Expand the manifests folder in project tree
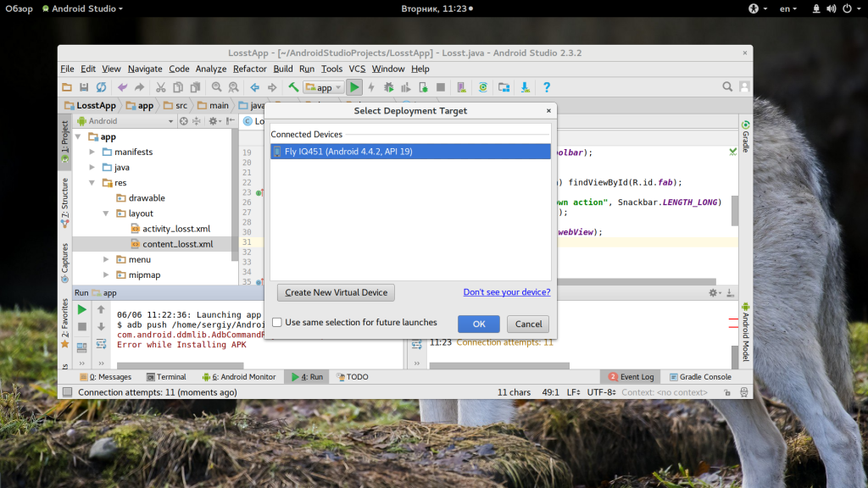868x488 pixels. tap(92, 152)
